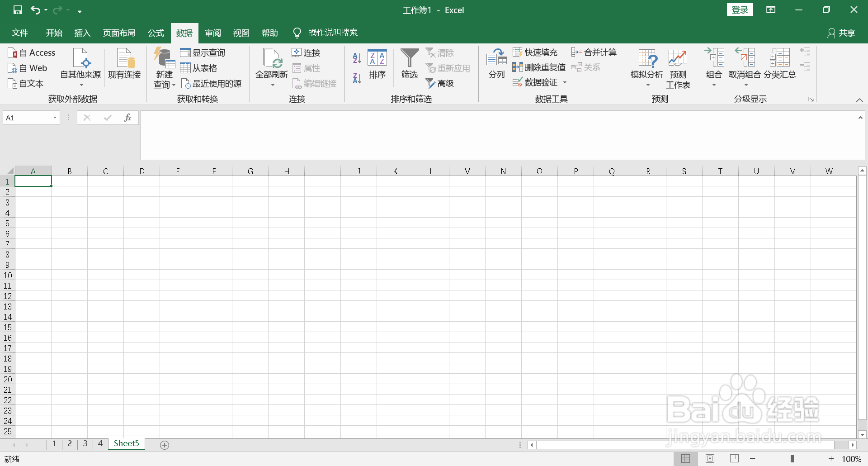Select the Sheet5 worksheet tab

[126, 443]
